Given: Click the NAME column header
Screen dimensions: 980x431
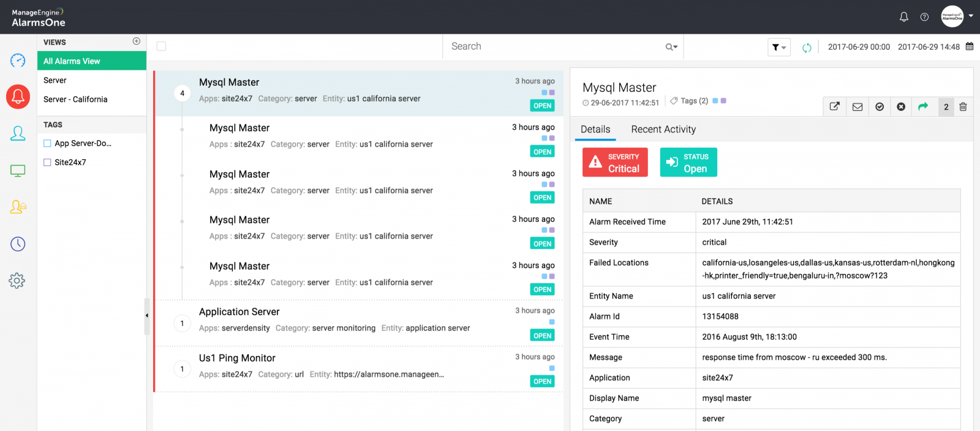Looking at the screenshot, I should pos(600,201).
